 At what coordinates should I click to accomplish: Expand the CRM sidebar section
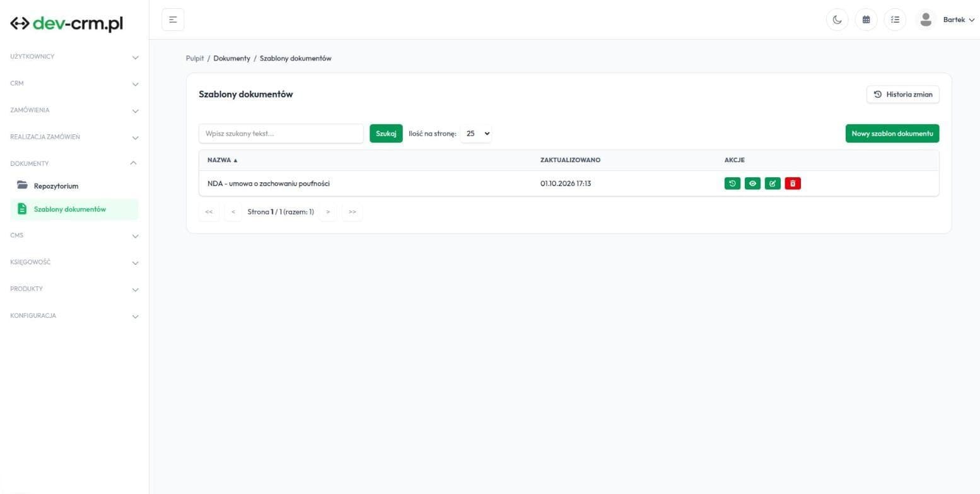click(74, 83)
